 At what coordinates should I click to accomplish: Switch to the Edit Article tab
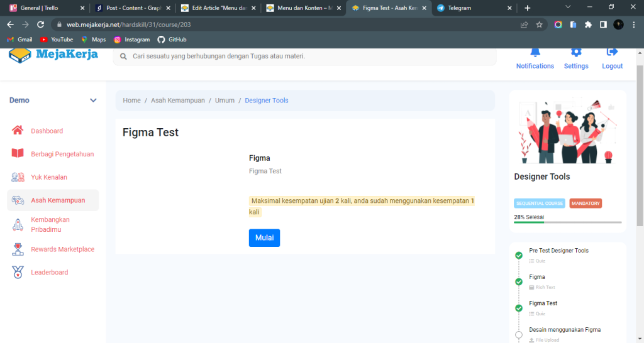218,8
